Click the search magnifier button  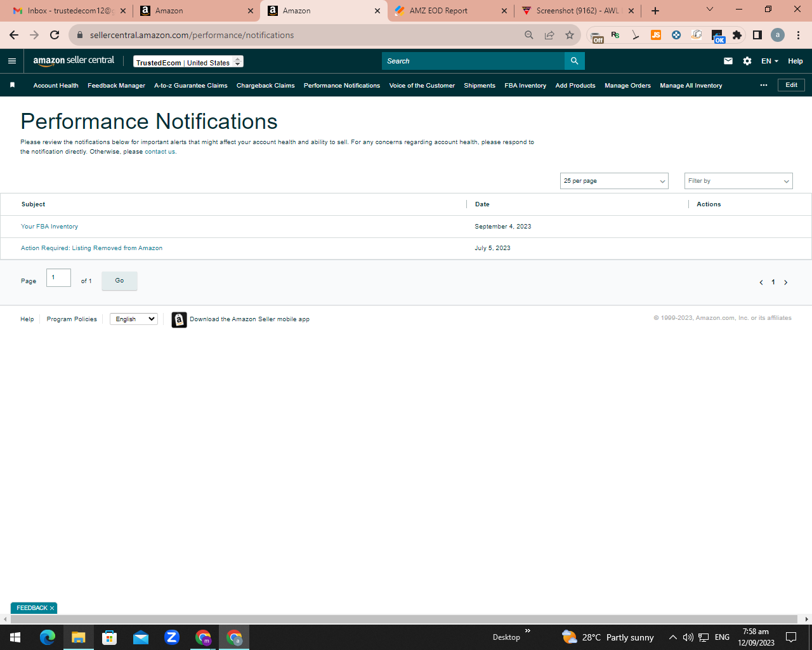[574, 61]
